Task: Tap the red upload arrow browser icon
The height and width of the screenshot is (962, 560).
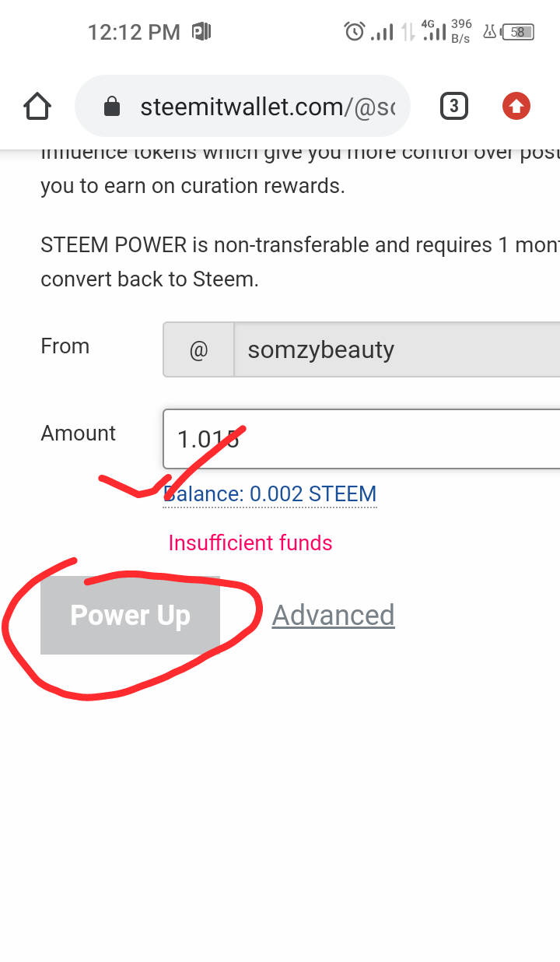Action: point(516,106)
